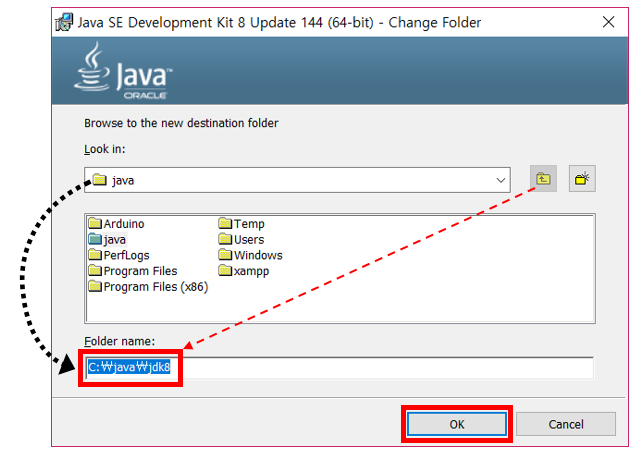Select the Program Files folder
This screenshot has width=643, height=456.
pos(133,271)
